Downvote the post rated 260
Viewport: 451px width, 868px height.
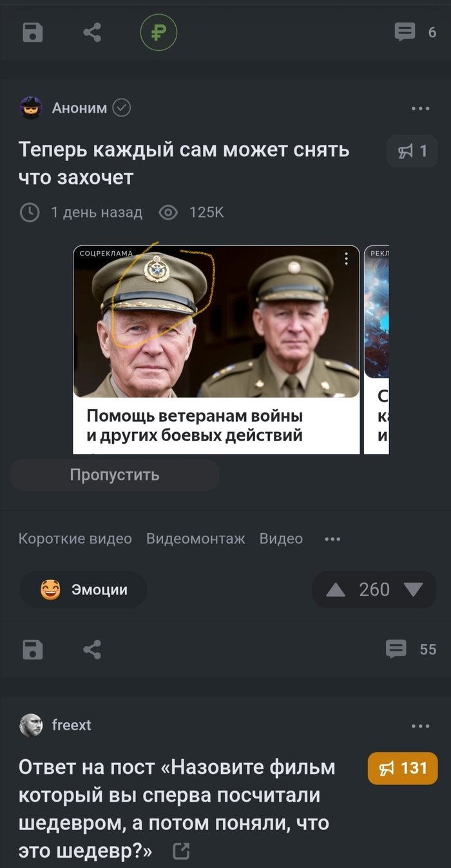pyautogui.click(x=412, y=590)
